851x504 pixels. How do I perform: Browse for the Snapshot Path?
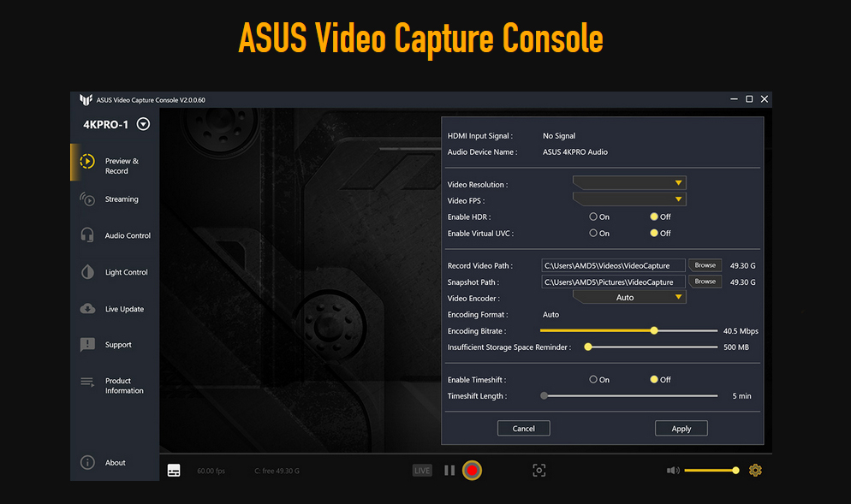point(705,282)
